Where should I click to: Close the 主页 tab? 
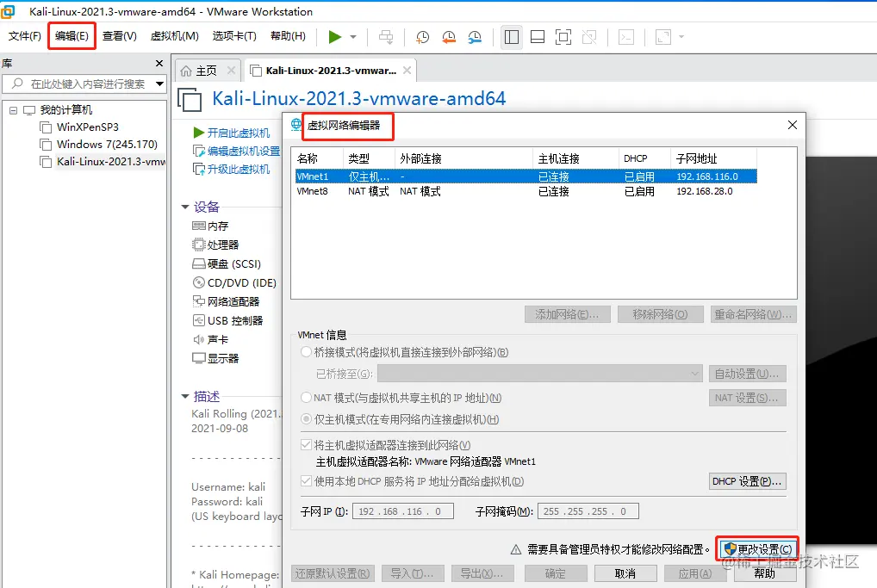point(231,71)
